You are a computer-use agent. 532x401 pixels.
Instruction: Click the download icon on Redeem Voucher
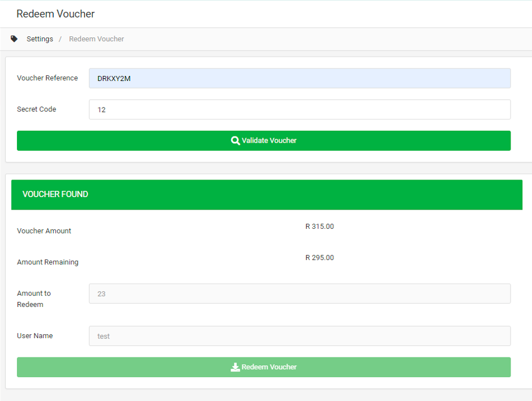[x=235, y=367]
